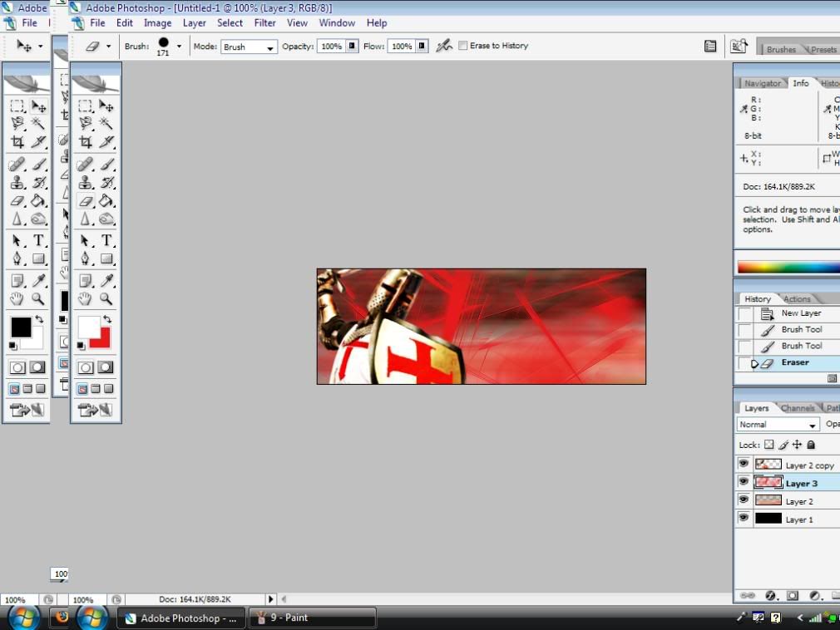Open Layer menu in menu bar
This screenshot has height=630, width=840.
click(194, 23)
